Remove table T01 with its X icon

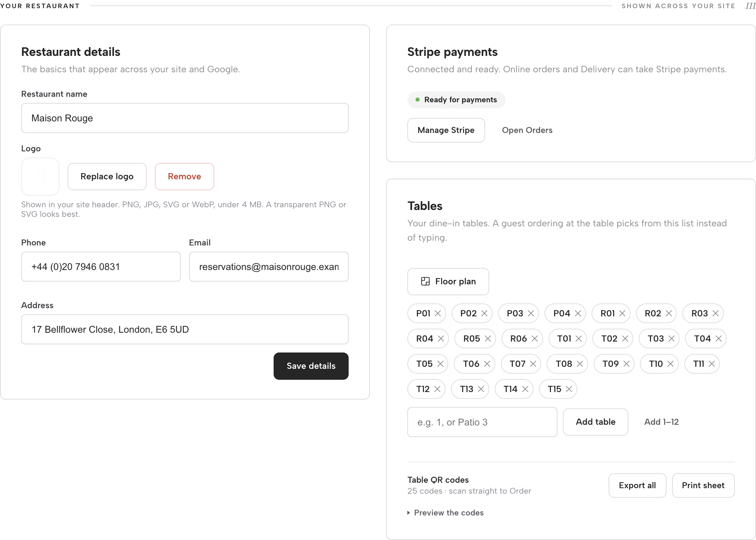click(579, 339)
